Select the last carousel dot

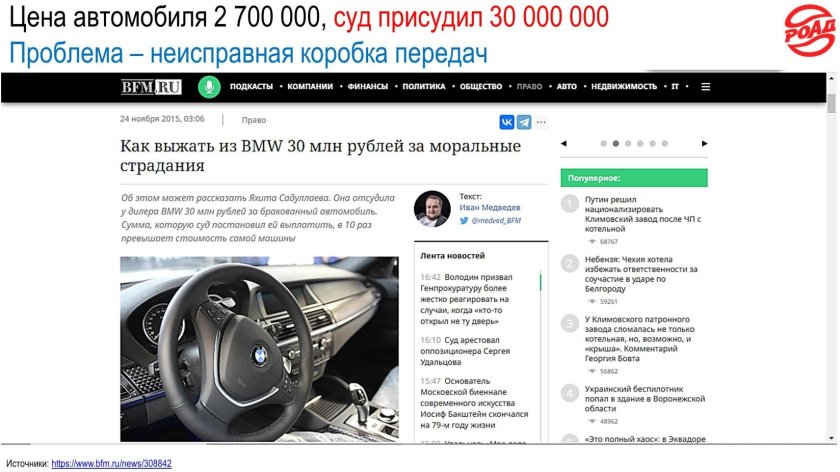(x=665, y=144)
